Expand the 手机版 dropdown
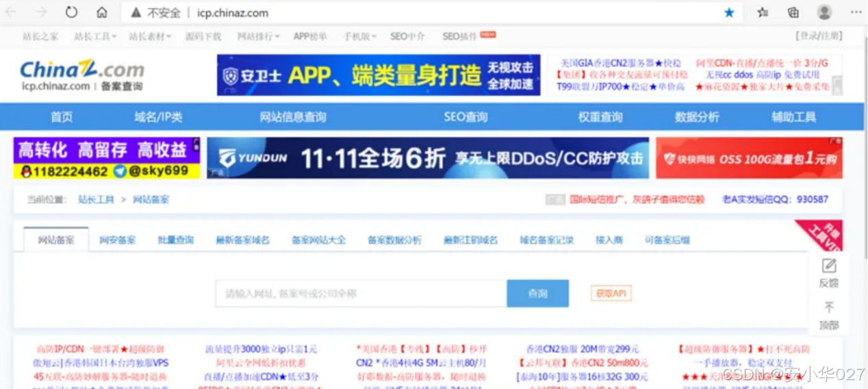 pos(360,36)
